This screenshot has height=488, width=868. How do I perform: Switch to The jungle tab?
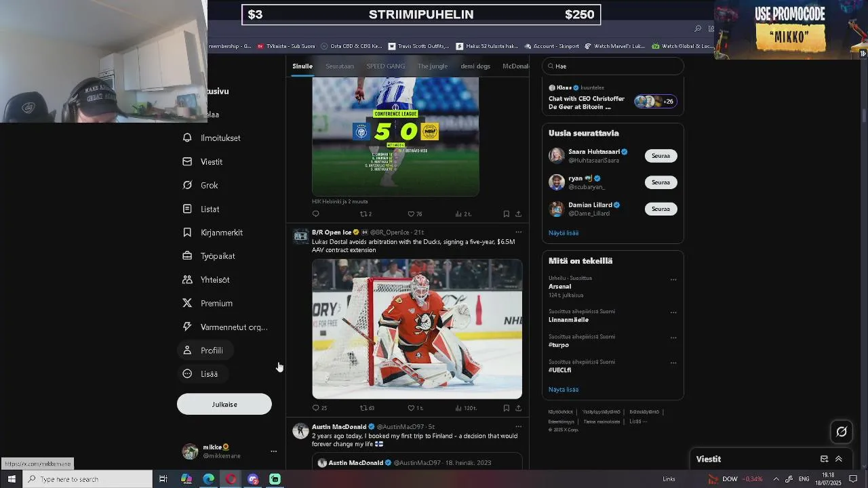(433, 66)
